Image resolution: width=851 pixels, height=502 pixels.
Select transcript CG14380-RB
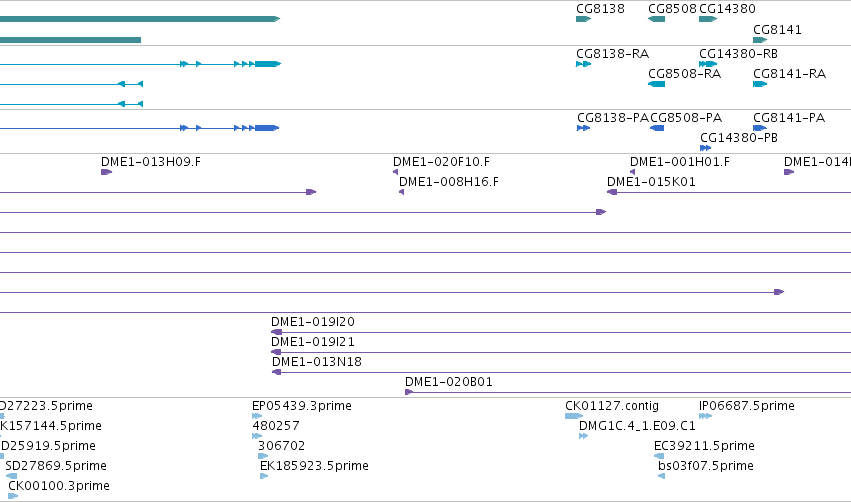(x=708, y=64)
